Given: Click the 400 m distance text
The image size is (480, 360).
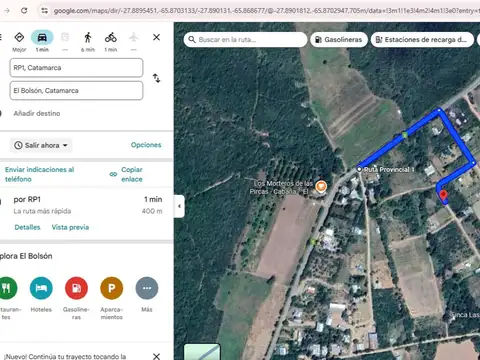Looking at the screenshot, I should 152,211.
